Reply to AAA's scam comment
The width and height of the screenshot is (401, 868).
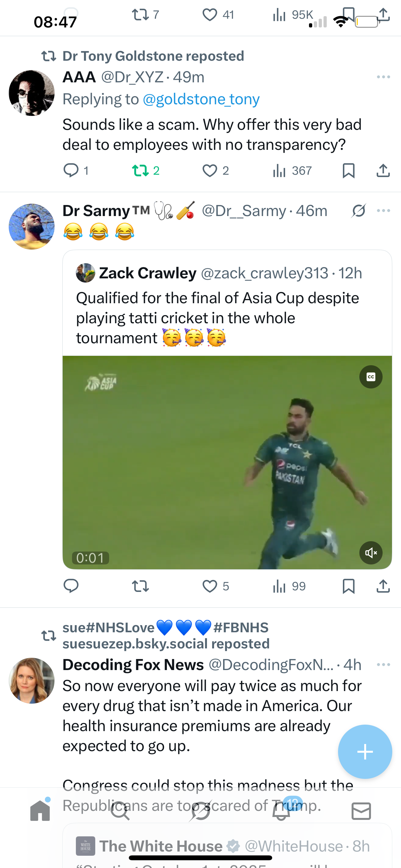pyautogui.click(x=71, y=170)
